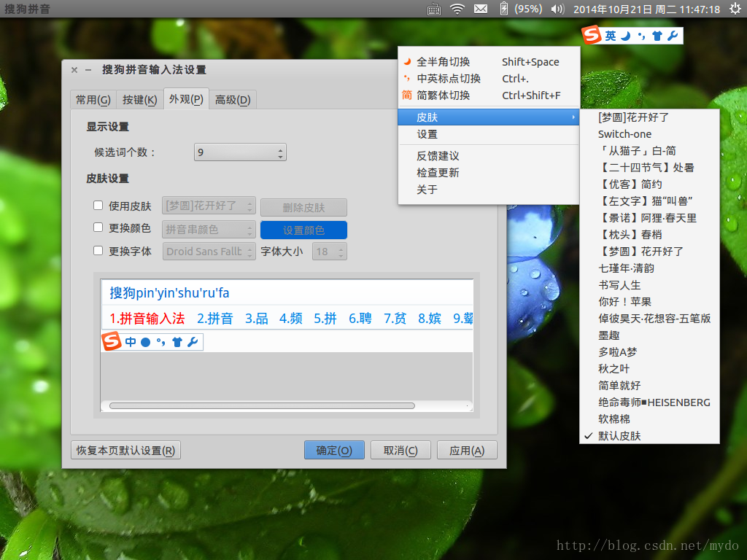This screenshot has width=747, height=560.
Task: Click the punctuation icon on floating toolbar
Action: [642, 36]
